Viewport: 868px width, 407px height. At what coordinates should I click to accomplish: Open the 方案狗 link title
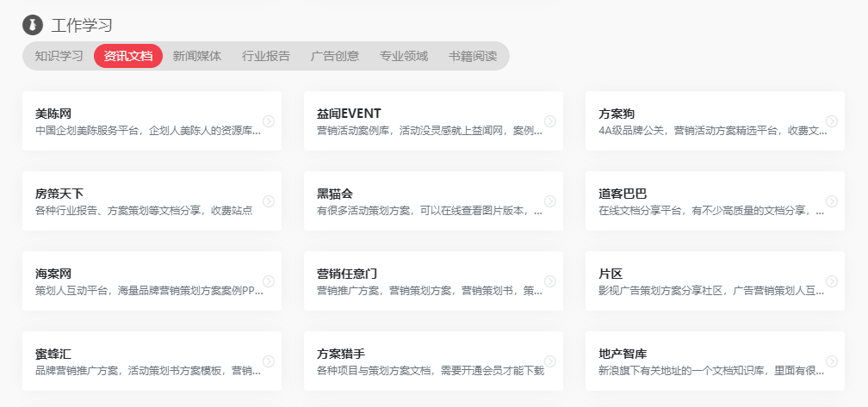tap(617, 114)
